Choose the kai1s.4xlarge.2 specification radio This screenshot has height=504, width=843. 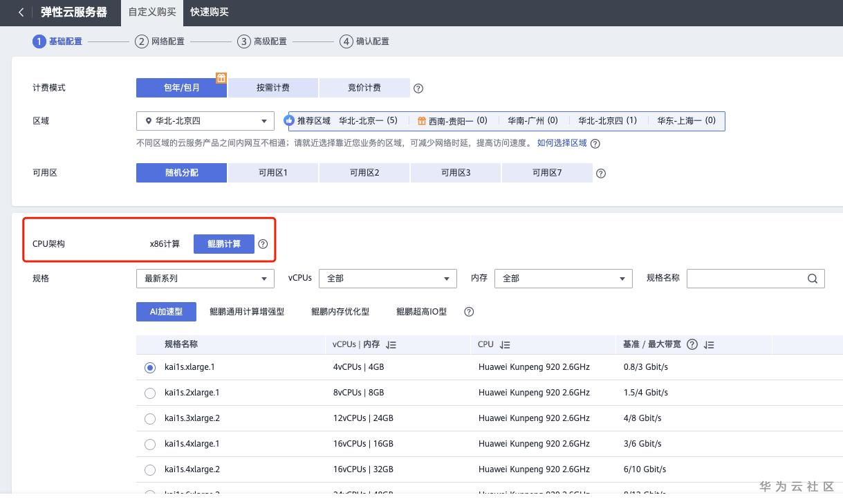tap(150, 470)
